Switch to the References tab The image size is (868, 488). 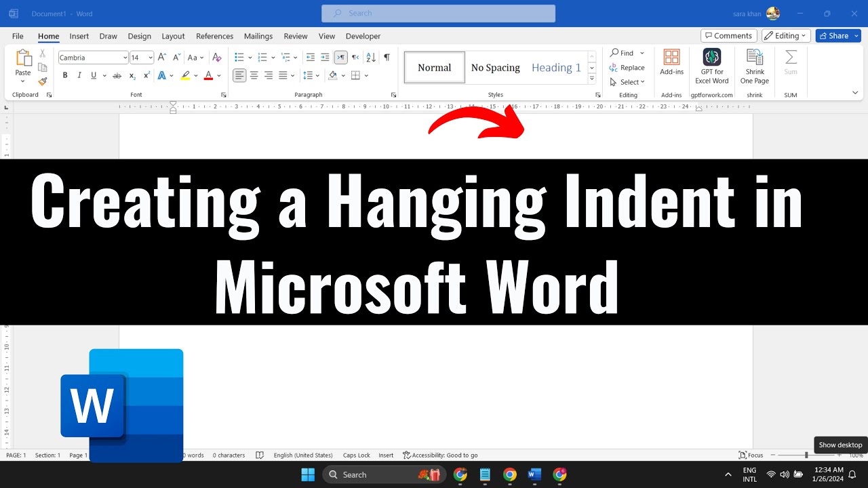coord(214,36)
